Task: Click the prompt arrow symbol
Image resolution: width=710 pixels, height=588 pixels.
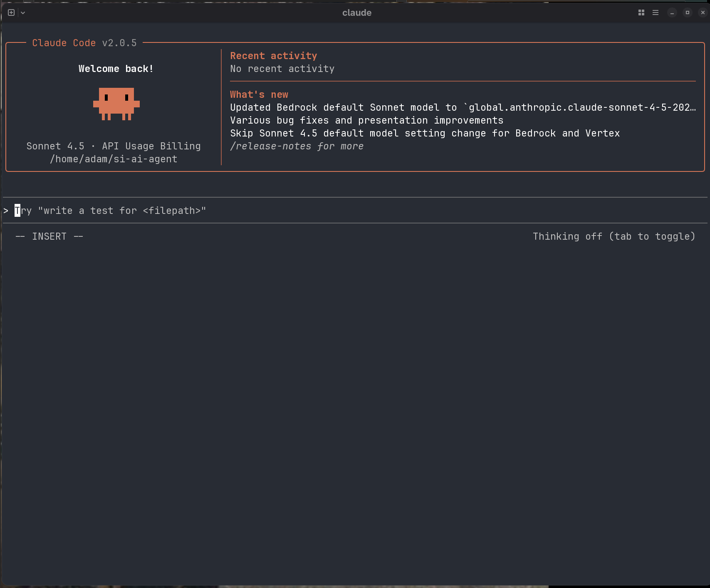Action: pos(6,211)
